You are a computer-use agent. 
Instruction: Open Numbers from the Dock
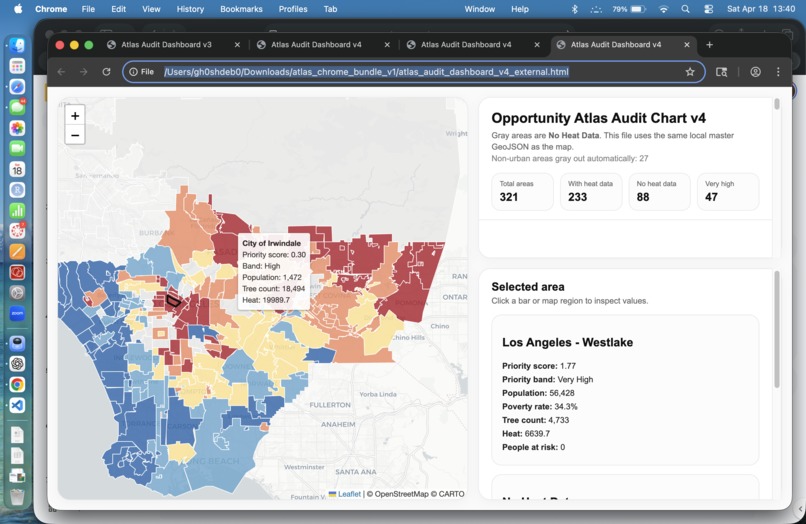17,210
